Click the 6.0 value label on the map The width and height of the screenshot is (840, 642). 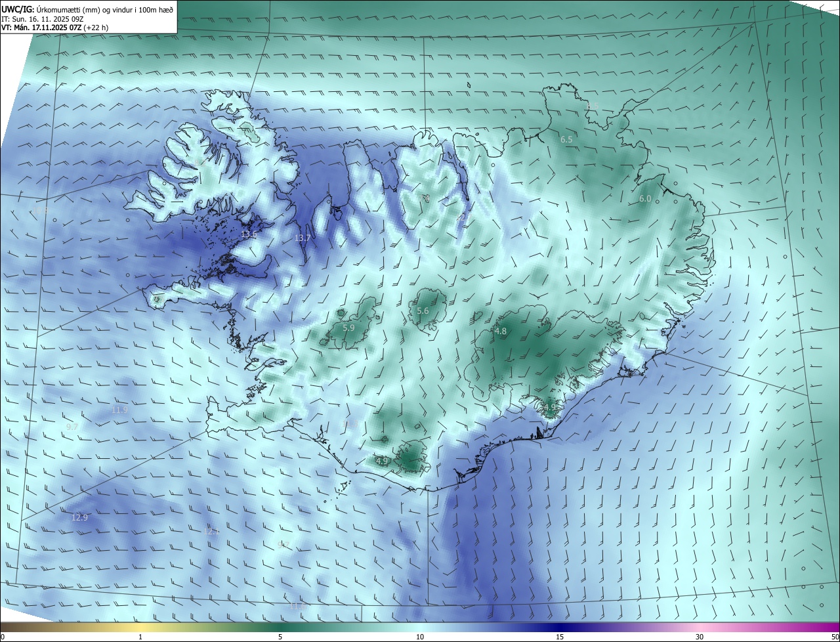tap(645, 199)
